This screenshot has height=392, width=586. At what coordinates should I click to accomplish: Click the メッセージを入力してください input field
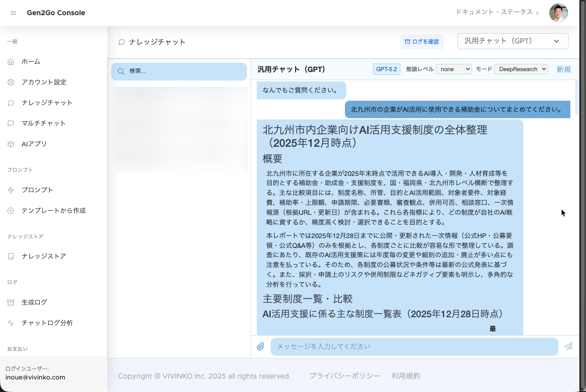pos(414,346)
